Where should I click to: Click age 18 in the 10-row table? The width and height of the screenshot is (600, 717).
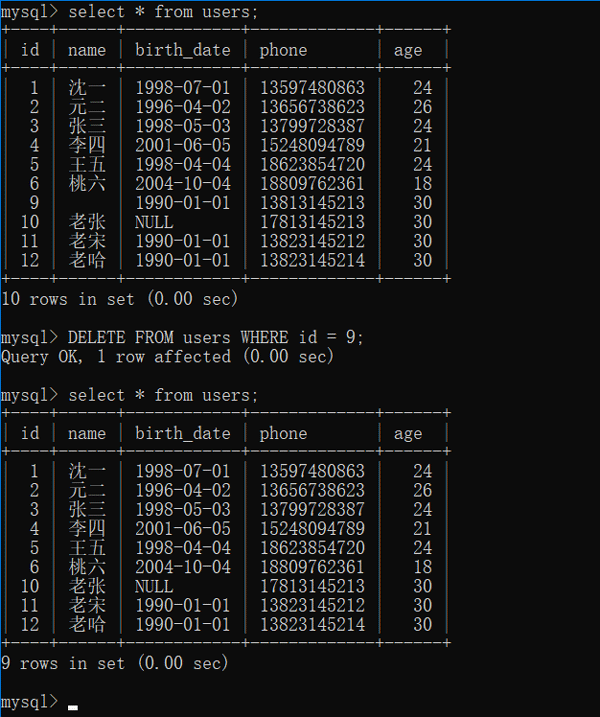(423, 184)
